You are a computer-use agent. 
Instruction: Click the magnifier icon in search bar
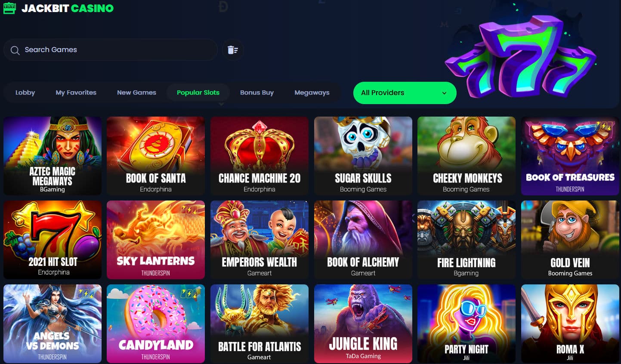pyautogui.click(x=15, y=50)
